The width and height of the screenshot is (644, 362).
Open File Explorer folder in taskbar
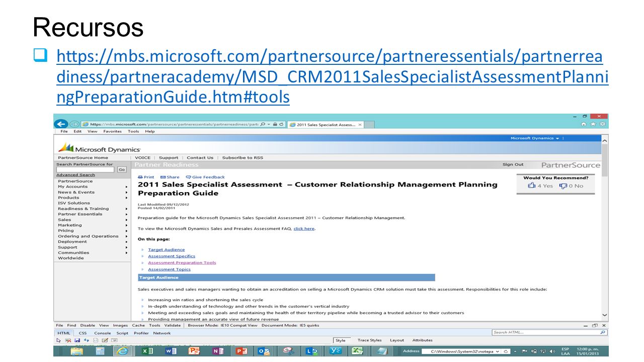pos(77,351)
